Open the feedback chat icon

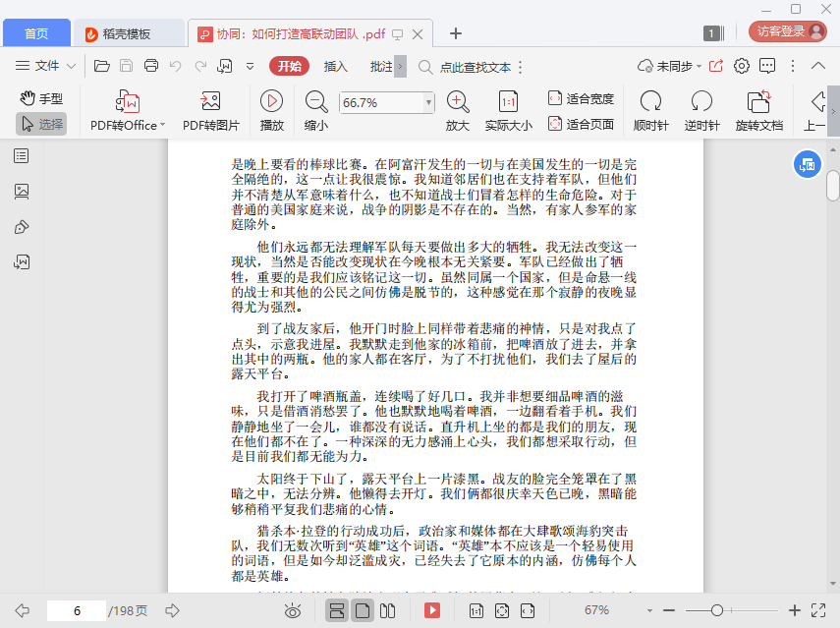click(767, 66)
